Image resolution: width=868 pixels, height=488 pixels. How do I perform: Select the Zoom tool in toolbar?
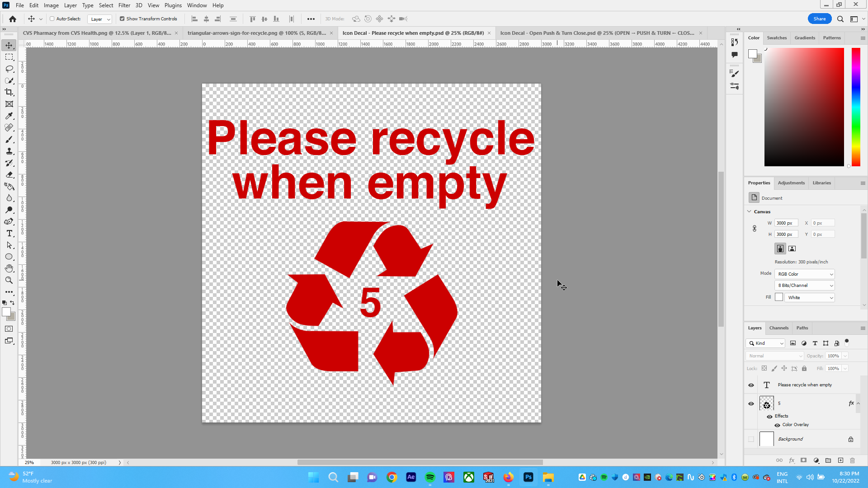point(9,280)
